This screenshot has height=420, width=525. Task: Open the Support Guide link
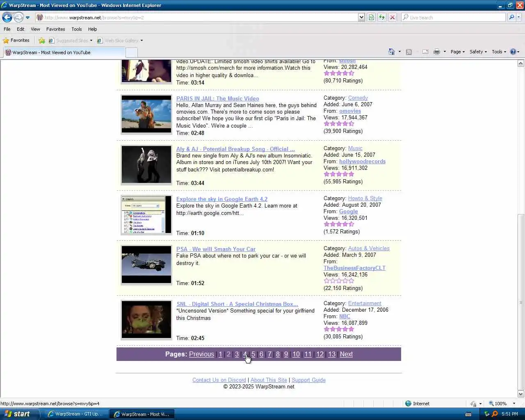click(308, 380)
